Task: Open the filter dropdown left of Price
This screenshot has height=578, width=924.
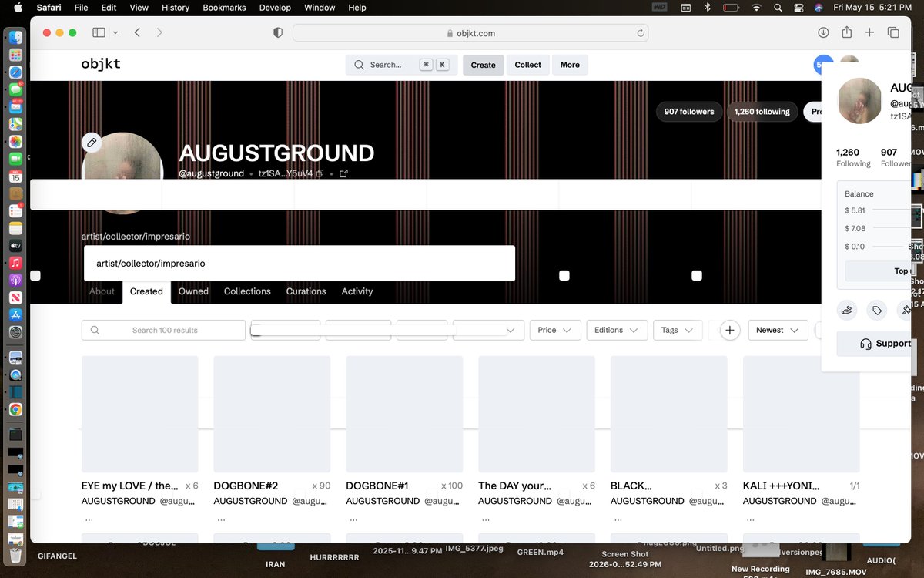Action: [488, 330]
